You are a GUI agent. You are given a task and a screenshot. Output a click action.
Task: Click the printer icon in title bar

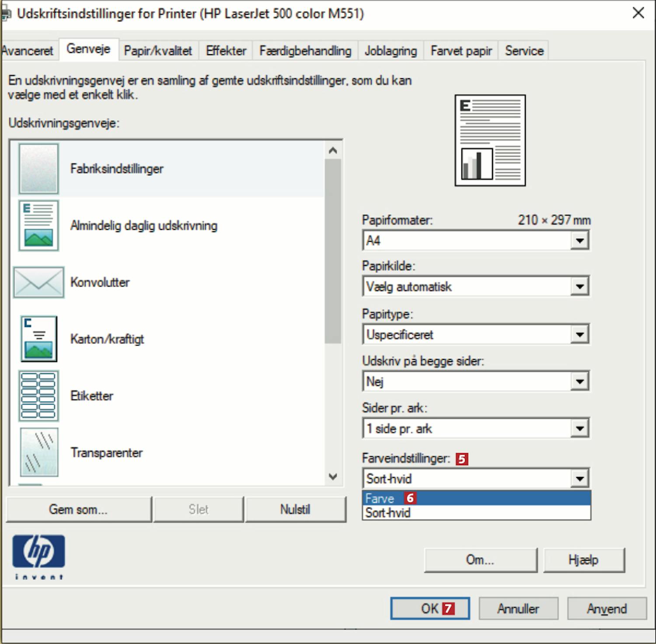click(x=6, y=14)
